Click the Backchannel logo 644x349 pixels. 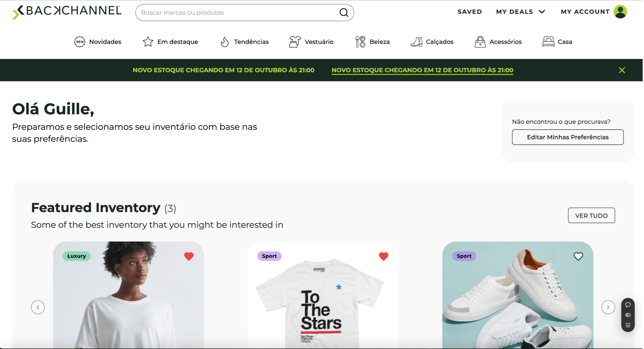click(67, 12)
